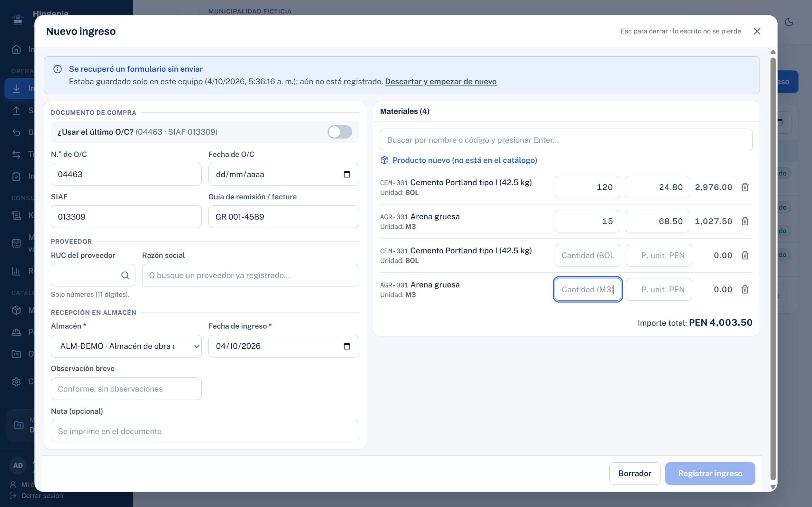Click the Cantidad (BOL) placeholder field

point(587,256)
